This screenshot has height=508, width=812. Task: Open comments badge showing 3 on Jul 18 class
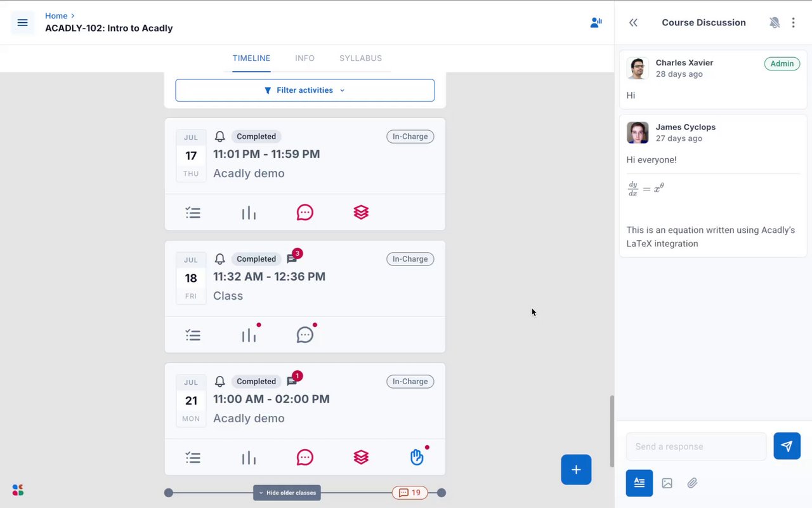tap(294, 257)
